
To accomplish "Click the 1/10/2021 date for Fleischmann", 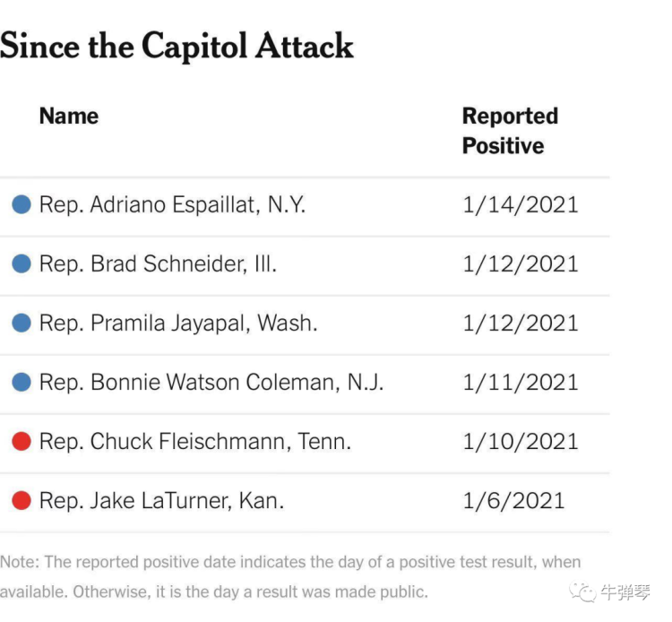I will [520, 441].
